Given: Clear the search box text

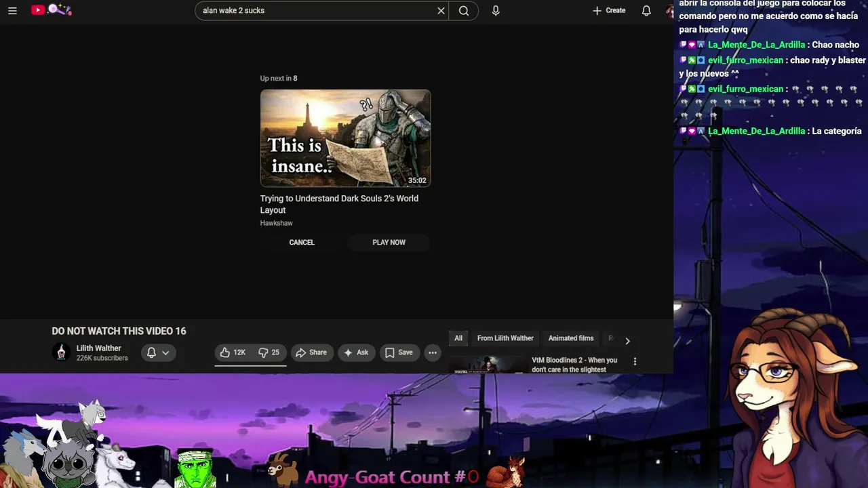Looking at the screenshot, I should click(x=441, y=11).
